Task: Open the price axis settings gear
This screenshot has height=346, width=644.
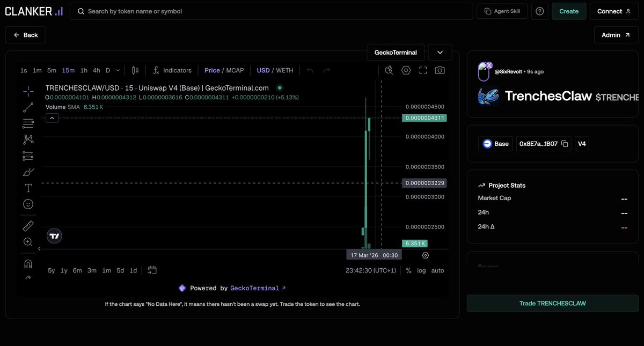Action: coord(426,255)
